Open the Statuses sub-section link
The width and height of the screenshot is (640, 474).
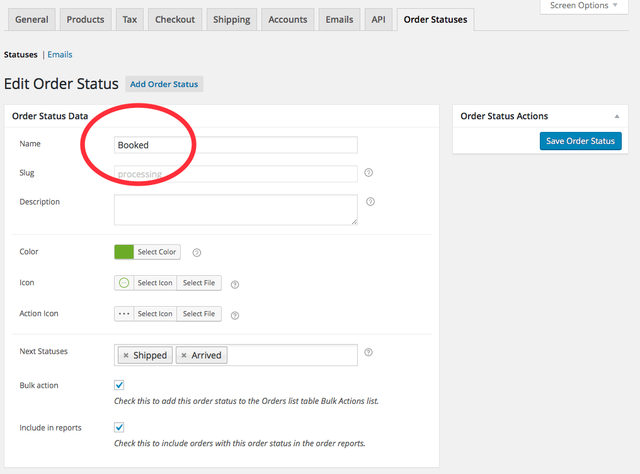[x=20, y=55]
